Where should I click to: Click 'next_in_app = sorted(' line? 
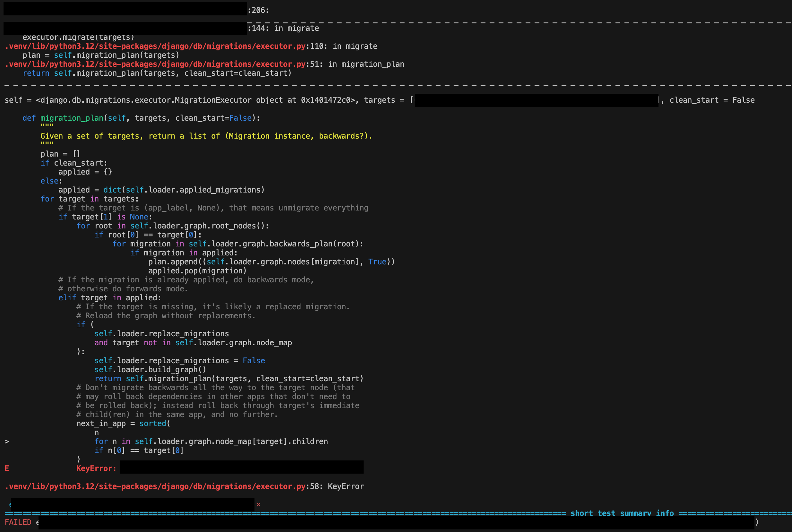(x=123, y=424)
